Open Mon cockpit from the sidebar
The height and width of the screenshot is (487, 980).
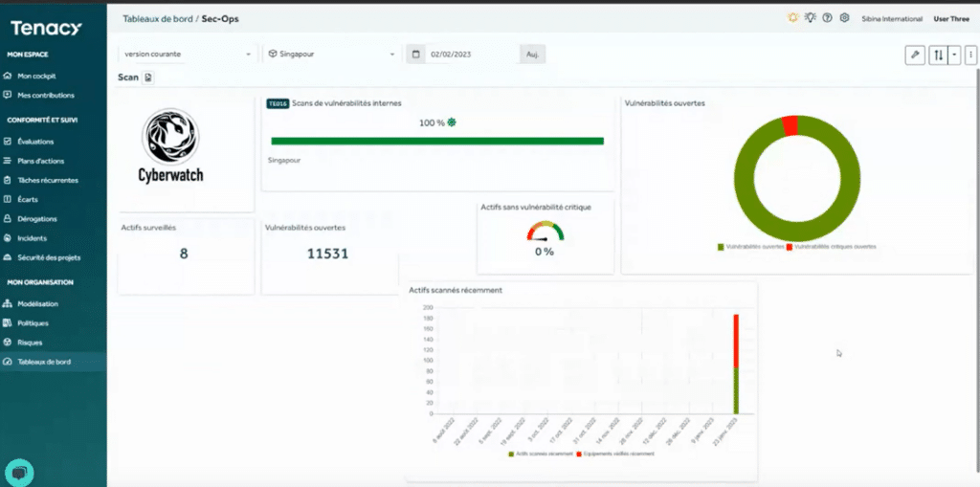pos(36,77)
